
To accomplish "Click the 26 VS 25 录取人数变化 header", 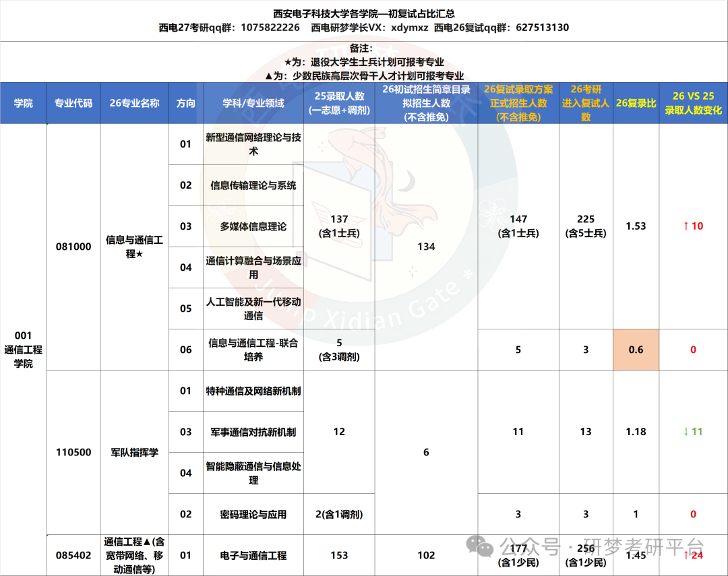I will click(x=693, y=103).
